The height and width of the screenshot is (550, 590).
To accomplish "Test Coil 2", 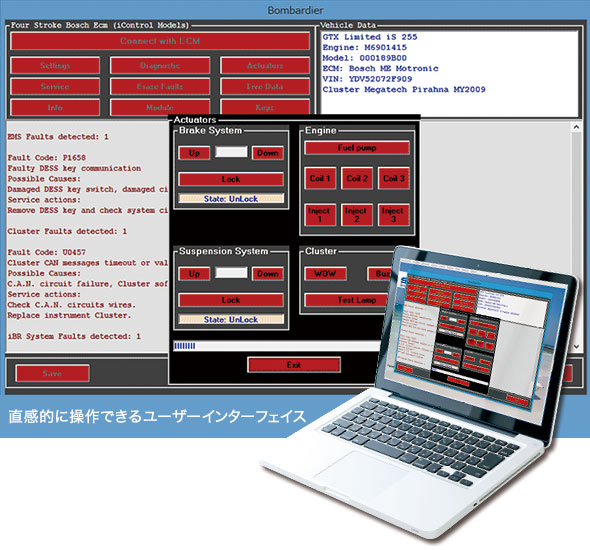I will coord(357,178).
